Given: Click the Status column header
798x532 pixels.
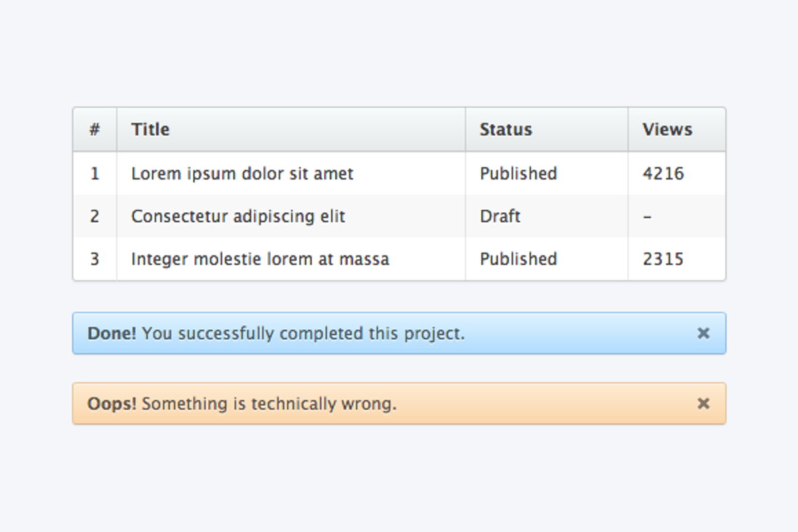Looking at the screenshot, I should (x=505, y=129).
